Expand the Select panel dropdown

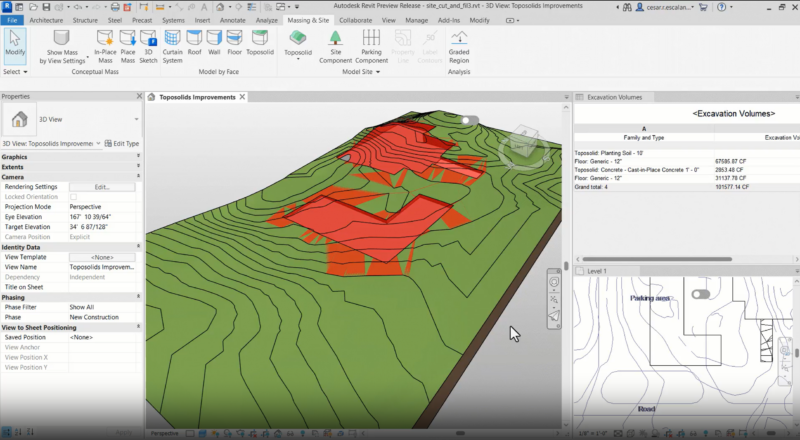(x=15, y=72)
